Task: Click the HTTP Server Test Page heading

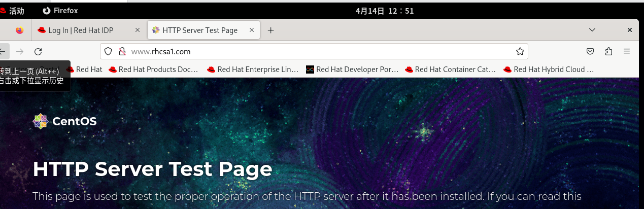Action: pos(152,169)
